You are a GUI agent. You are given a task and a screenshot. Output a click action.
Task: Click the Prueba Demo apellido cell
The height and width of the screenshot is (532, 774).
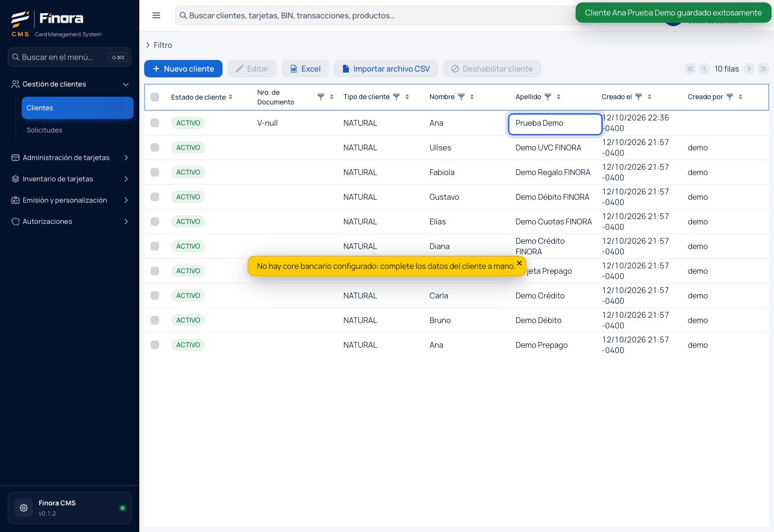coord(555,123)
